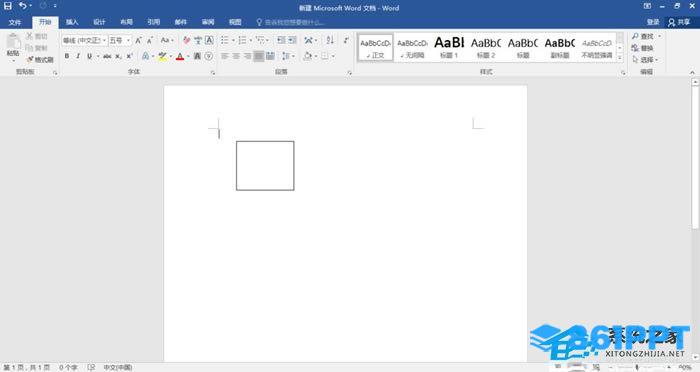The width and height of the screenshot is (700, 372).
Task: Apply the bulleted list icon
Action: 225,40
